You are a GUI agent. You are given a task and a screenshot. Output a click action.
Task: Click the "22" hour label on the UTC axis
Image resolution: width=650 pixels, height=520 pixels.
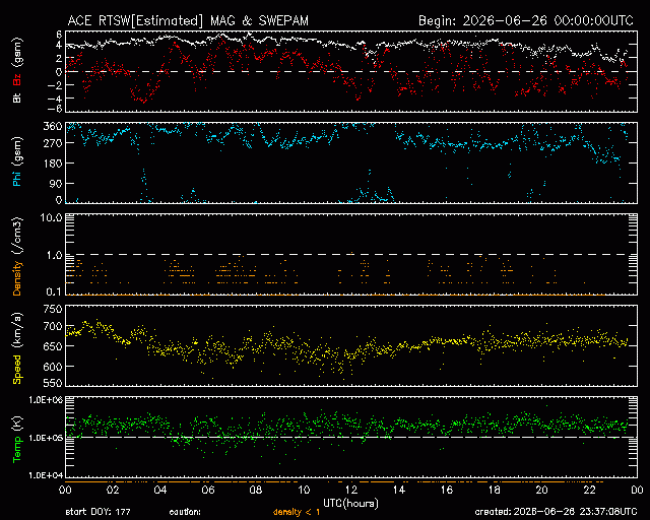pos(589,490)
